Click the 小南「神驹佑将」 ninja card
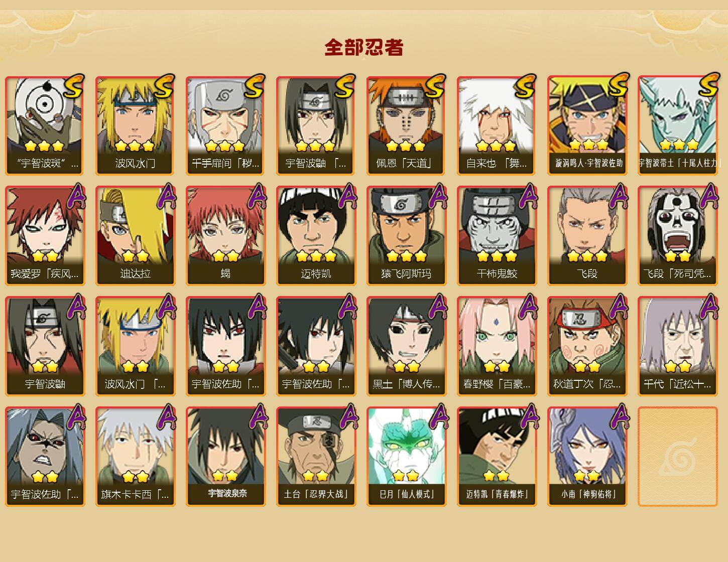This screenshot has width=728, height=562. (x=587, y=457)
